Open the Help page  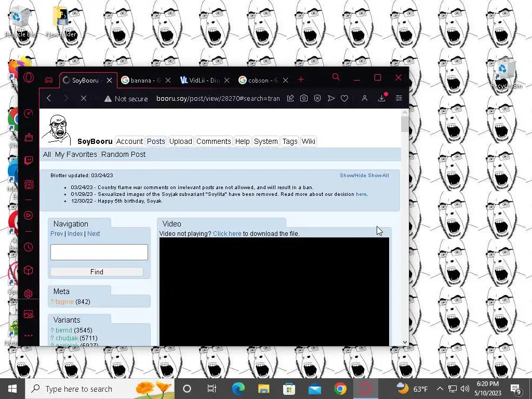[x=242, y=141]
